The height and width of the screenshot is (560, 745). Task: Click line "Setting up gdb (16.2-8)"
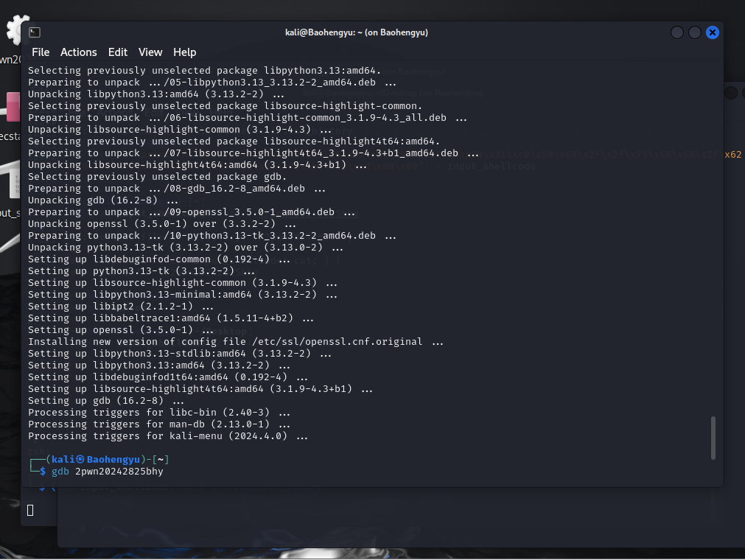coord(106,400)
